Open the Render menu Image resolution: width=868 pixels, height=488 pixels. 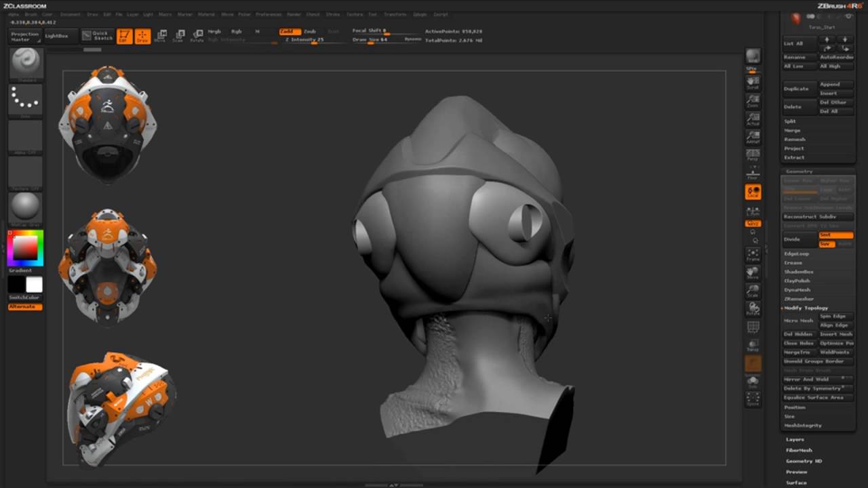pyautogui.click(x=294, y=14)
